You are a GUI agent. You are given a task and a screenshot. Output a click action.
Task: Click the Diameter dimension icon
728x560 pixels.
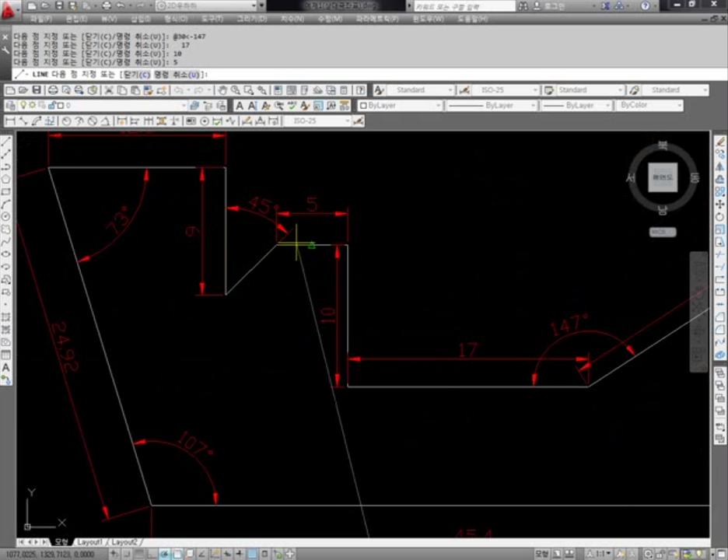click(x=93, y=121)
